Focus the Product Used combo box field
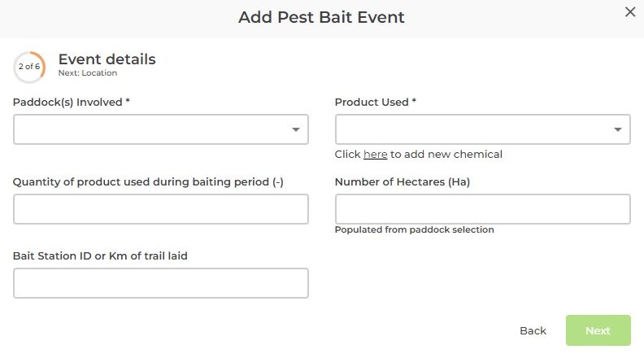Image resolution: width=644 pixels, height=358 pixels. 472,129
